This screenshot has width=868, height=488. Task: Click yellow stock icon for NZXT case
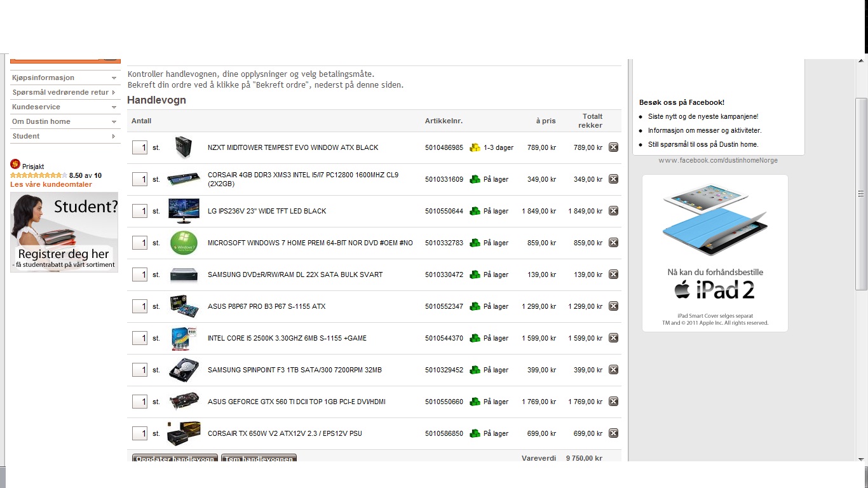click(x=475, y=147)
